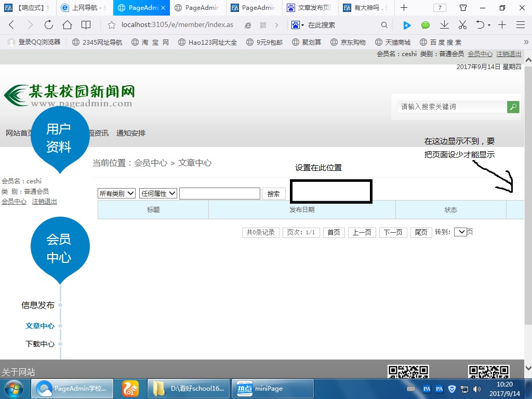This screenshot has width=532, height=399.
Task: Click the 注销退出 link in top bar
Action: point(509,54)
